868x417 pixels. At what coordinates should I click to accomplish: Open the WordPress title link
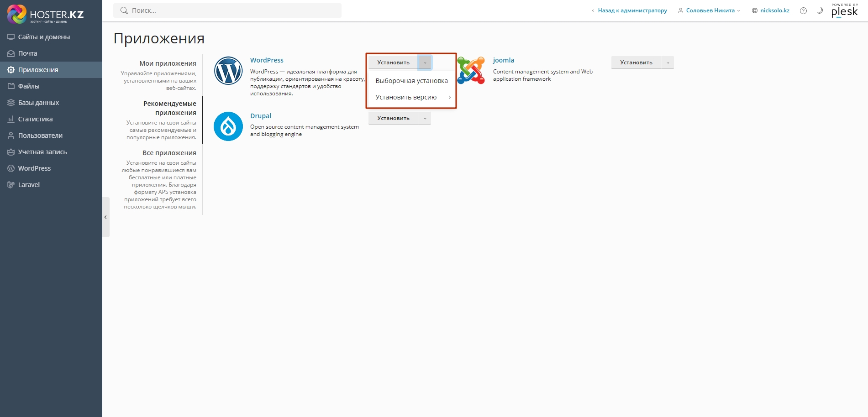click(x=267, y=60)
